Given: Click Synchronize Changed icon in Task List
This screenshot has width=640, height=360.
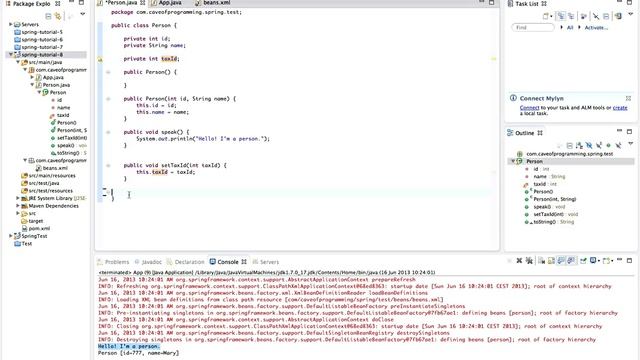Looking at the screenshot, I should (x=618, y=16).
